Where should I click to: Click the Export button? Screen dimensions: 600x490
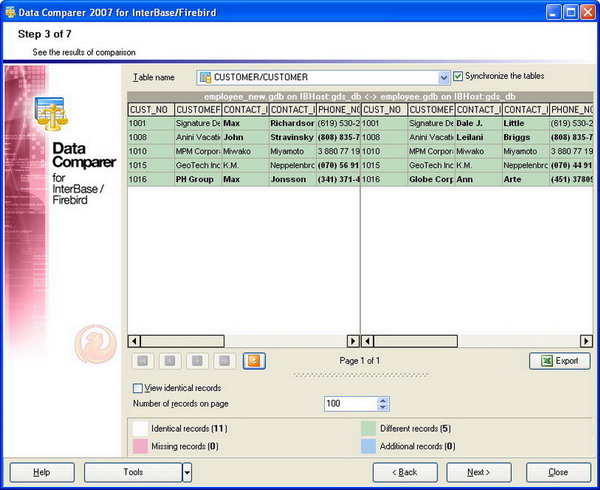click(560, 361)
